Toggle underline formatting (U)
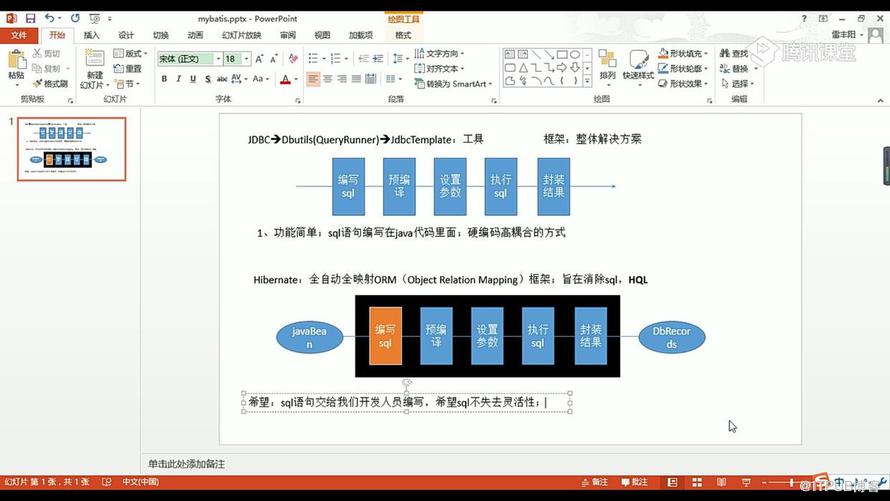The image size is (890, 501). point(193,79)
